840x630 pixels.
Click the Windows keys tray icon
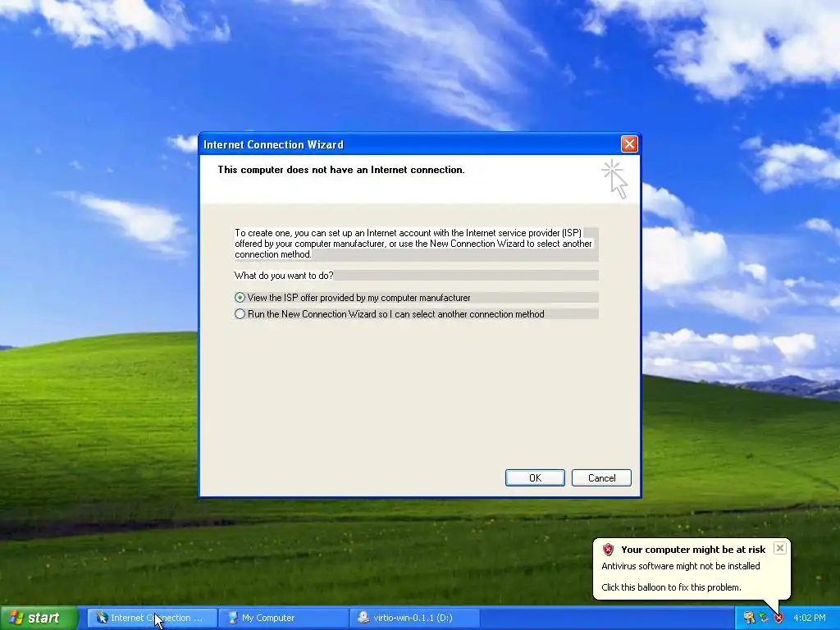click(x=749, y=619)
